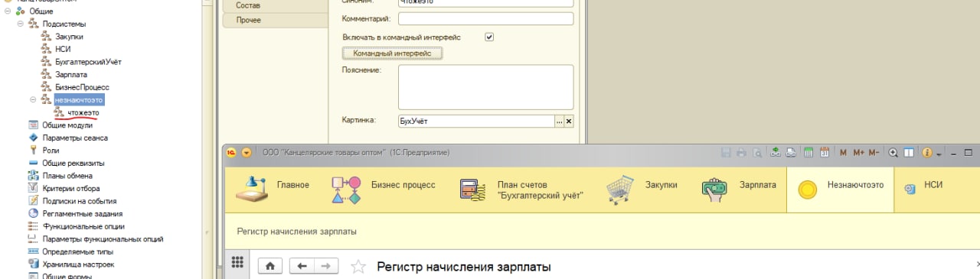Click the Регламентные задания clock icon
Image resolution: width=980 pixels, height=279 pixels.
click(x=33, y=213)
